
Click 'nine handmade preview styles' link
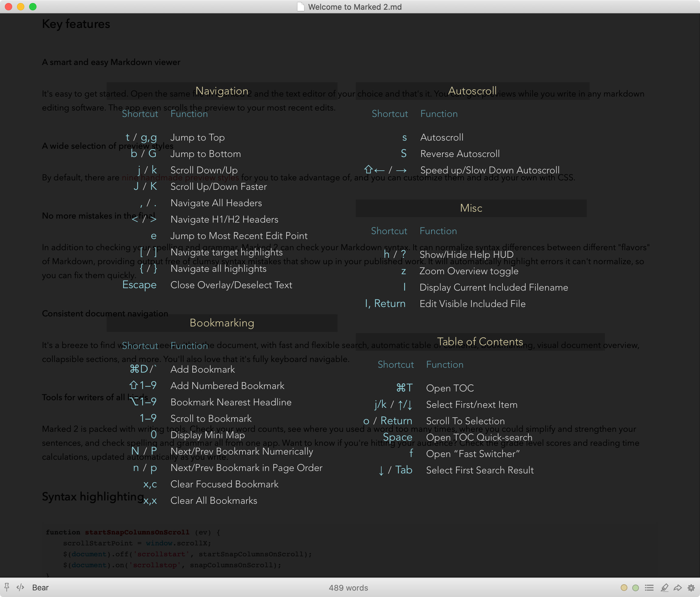[x=180, y=178]
